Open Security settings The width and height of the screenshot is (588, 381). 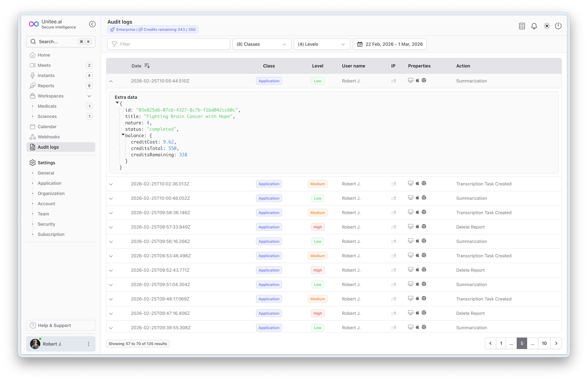[46, 224]
